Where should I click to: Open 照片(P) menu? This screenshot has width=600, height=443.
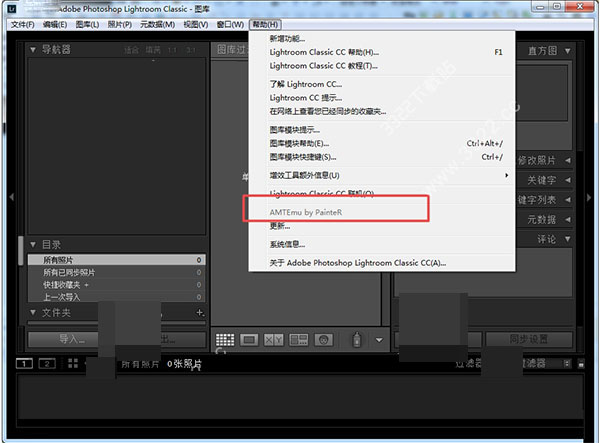(119, 25)
